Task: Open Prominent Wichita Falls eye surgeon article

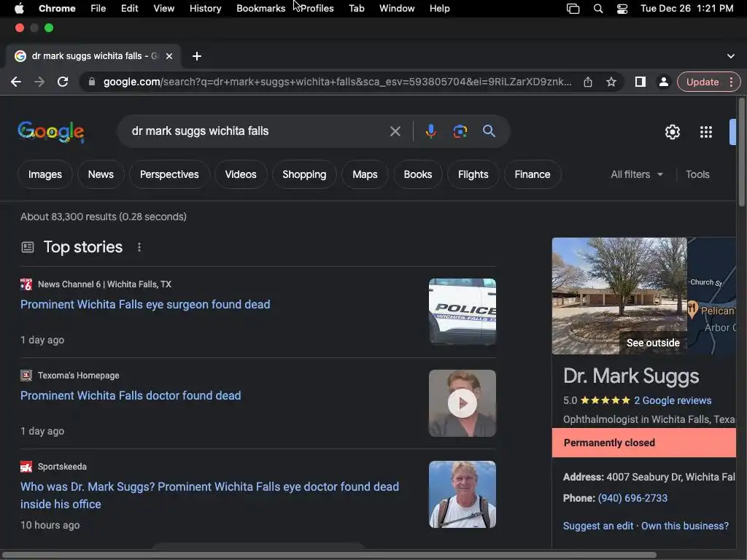Action: tap(145, 304)
